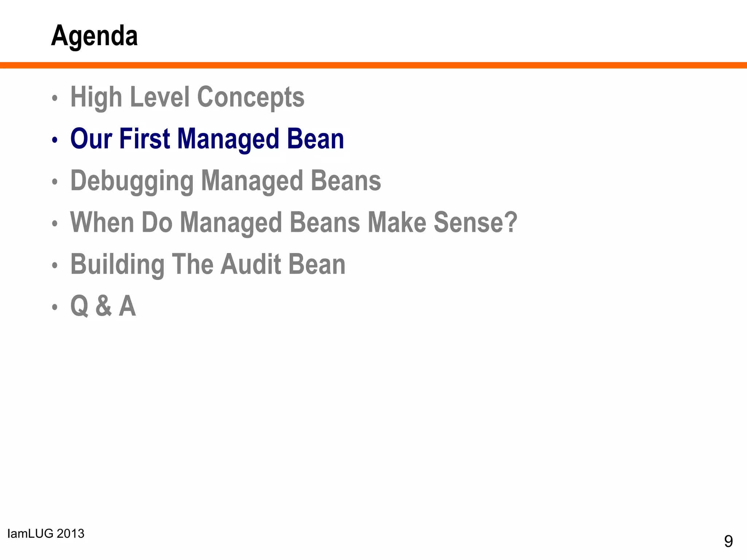Click the Q & A agenda item
This screenshot has width=747, height=560.
(103, 306)
